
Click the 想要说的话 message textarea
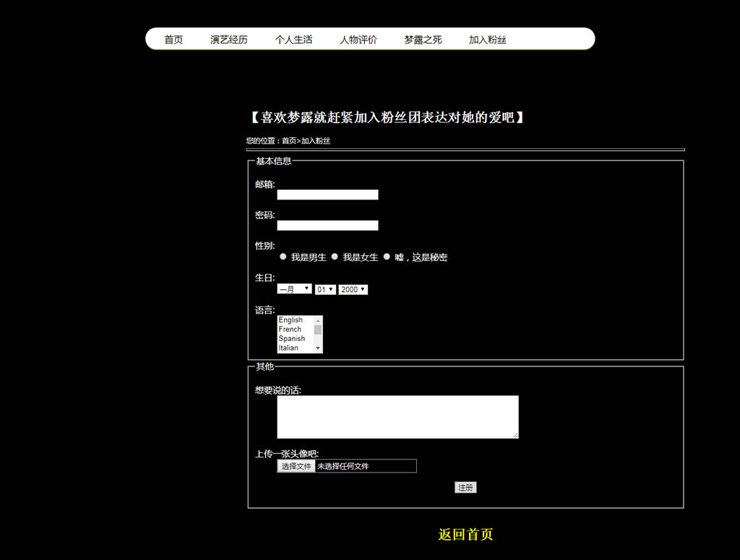[397, 416]
